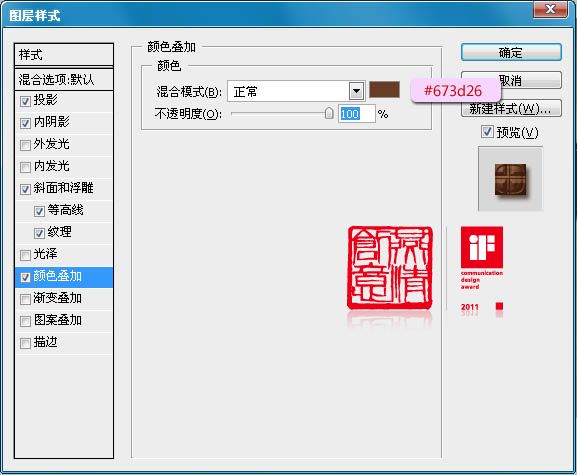Viewport: 577px width, 475px height.
Task: Uncheck the 纹理 sub-option checkbox
Action: (x=39, y=233)
